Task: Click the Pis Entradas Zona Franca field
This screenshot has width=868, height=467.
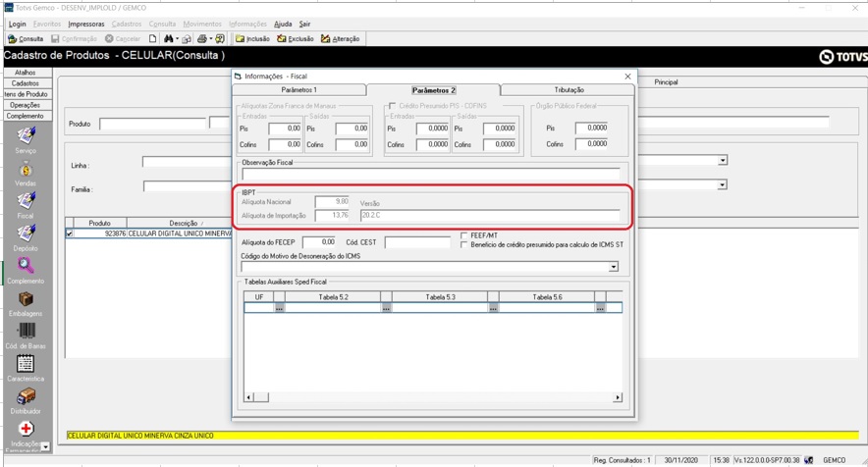Action: click(285, 129)
